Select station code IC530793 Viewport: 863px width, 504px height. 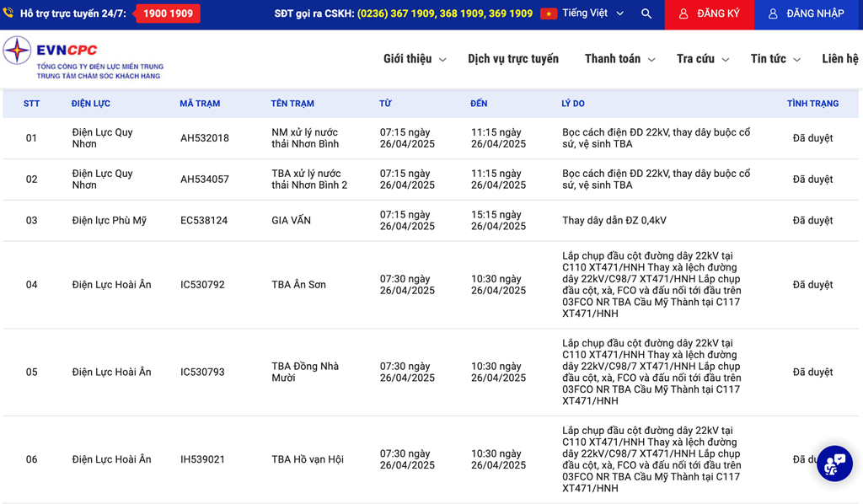pyautogui.click(x=202, y=373)
